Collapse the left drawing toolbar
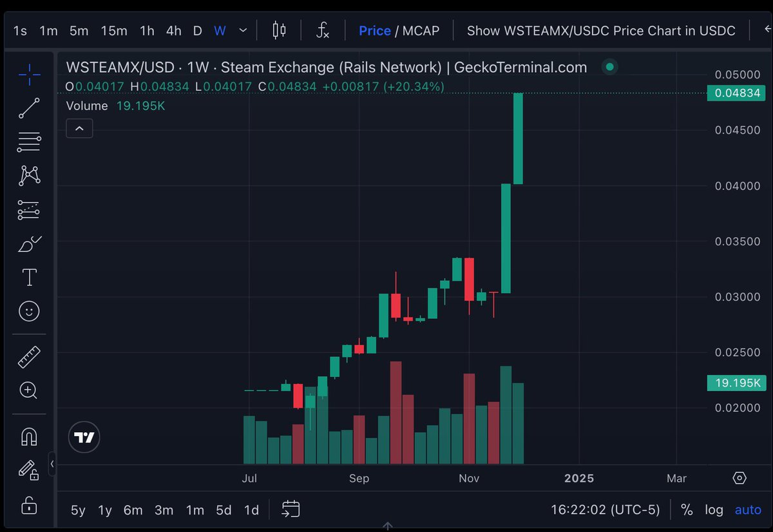 tap(52, 464)
